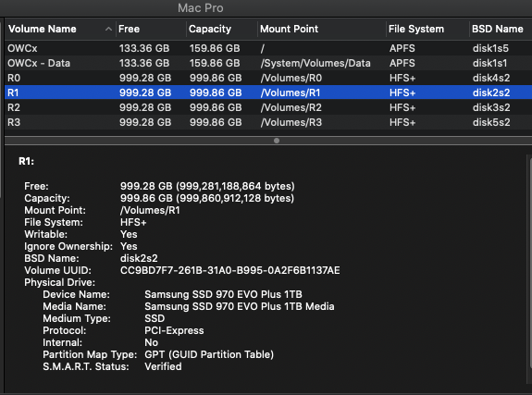Select the R2 volume row
Image resolution: width=532 pixels, height=395 pixels.
tap(268, 107)
